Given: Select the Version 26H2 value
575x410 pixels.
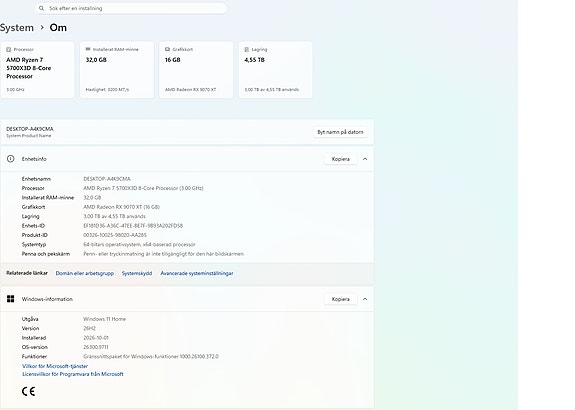Looking at the screenshot, I should pos(89,328).
